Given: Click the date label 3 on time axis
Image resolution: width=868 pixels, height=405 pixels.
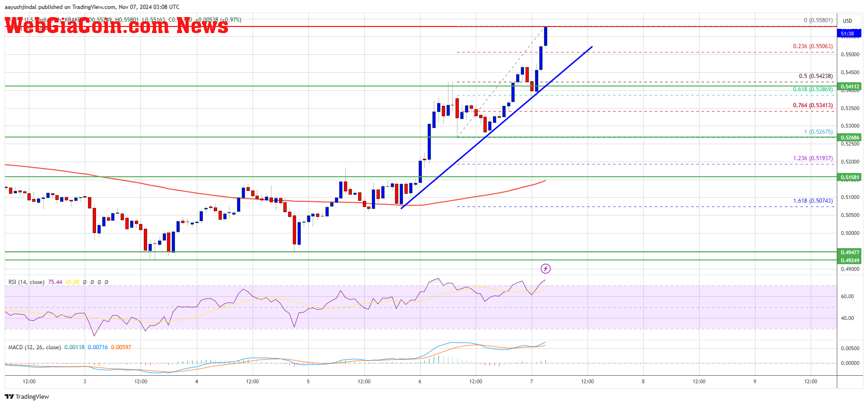Looking at the screenshot, I should (x=85, y=381).
